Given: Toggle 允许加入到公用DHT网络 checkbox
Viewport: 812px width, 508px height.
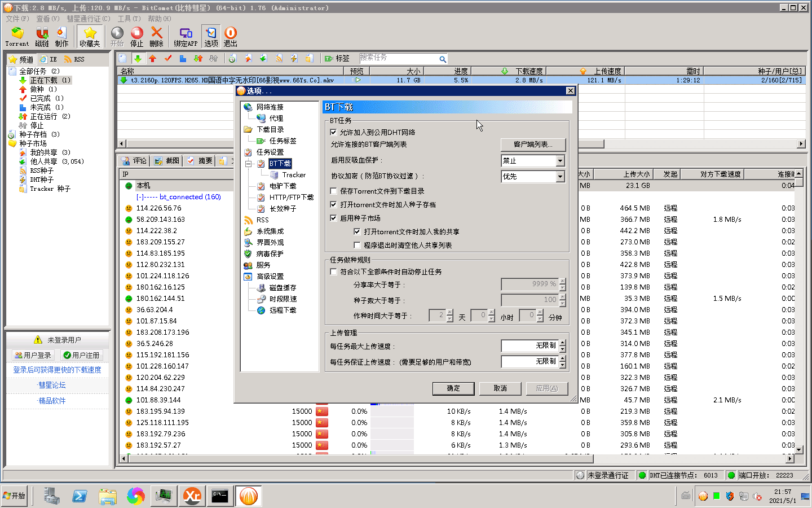Looking at the screenshot, I should (333, 132).
